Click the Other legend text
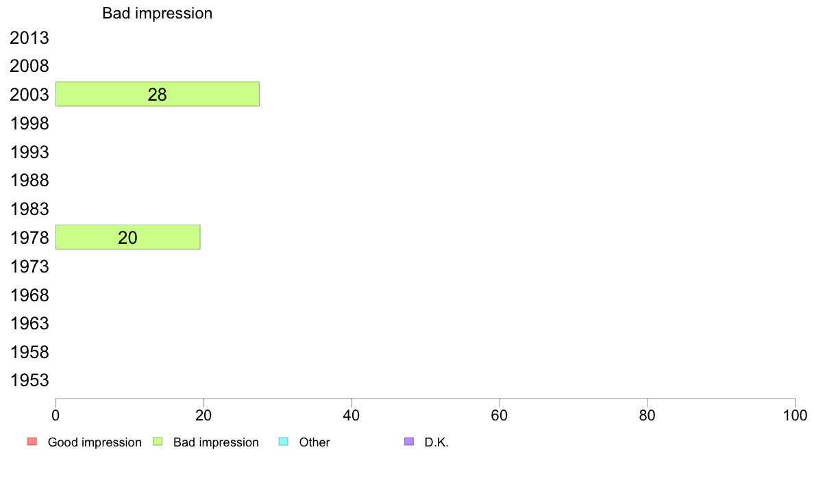 pyautogui.click(x=314, y=442)
